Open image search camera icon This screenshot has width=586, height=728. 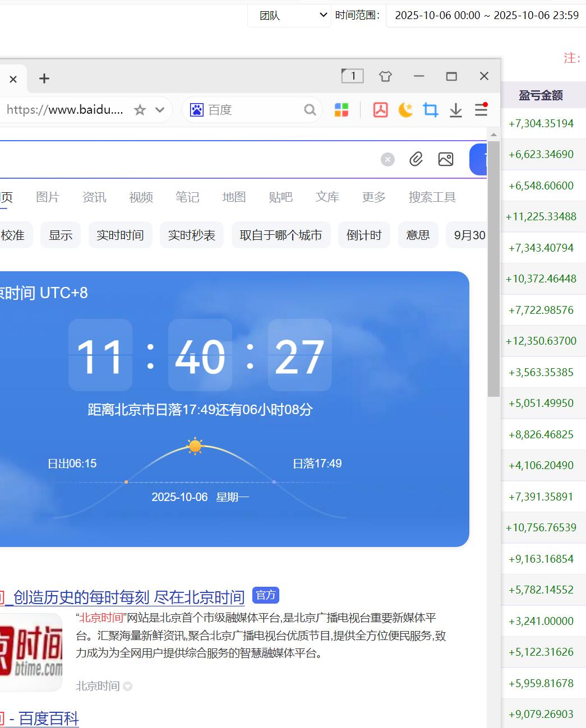pos(446,159)
